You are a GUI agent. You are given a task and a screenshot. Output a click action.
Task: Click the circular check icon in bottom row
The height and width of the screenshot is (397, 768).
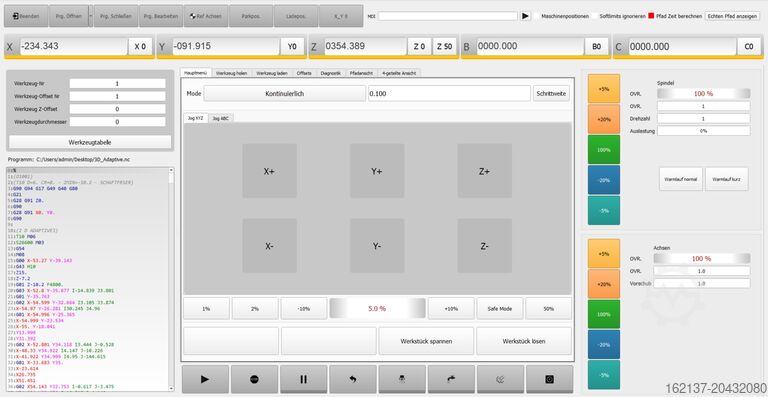500,379
